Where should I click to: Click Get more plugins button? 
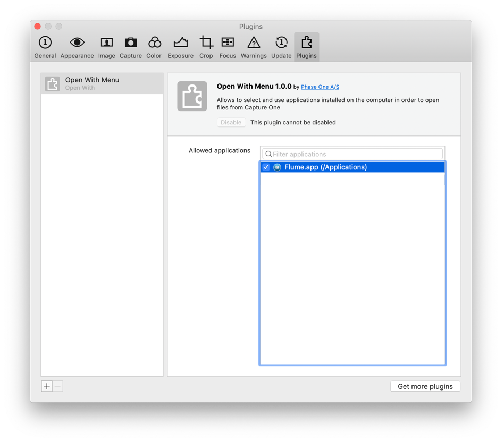[425, 386]
